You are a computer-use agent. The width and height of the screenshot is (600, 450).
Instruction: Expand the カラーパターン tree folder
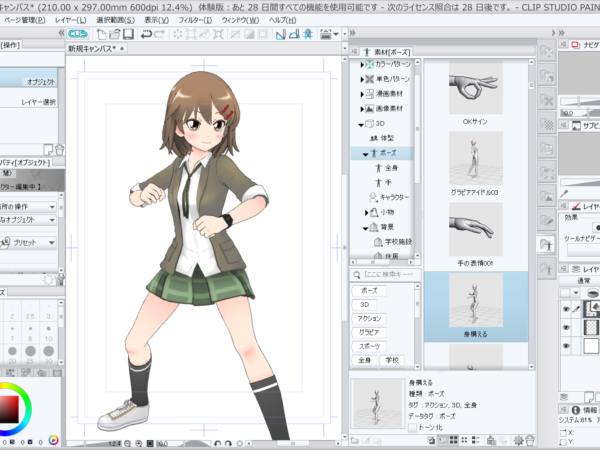362,64
